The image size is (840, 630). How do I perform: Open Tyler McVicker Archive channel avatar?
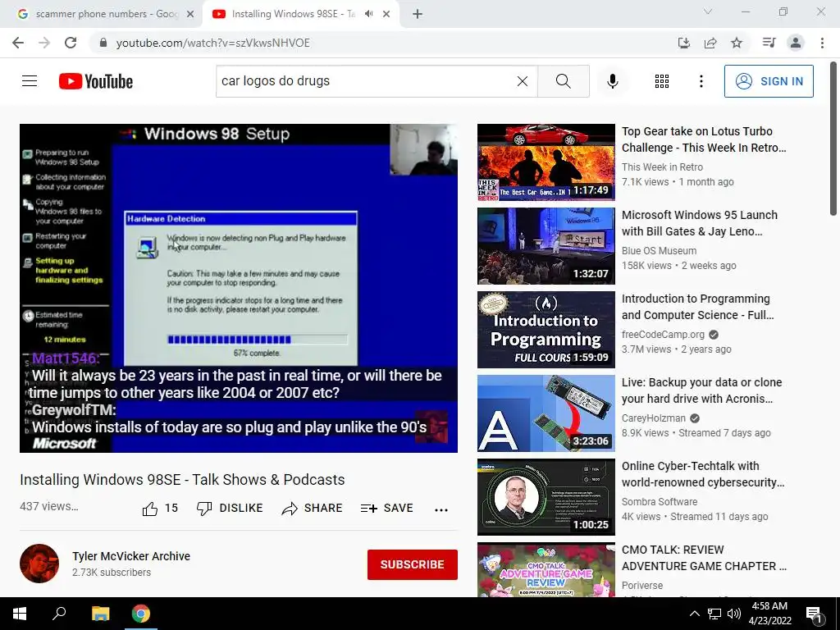coord(39,564)
